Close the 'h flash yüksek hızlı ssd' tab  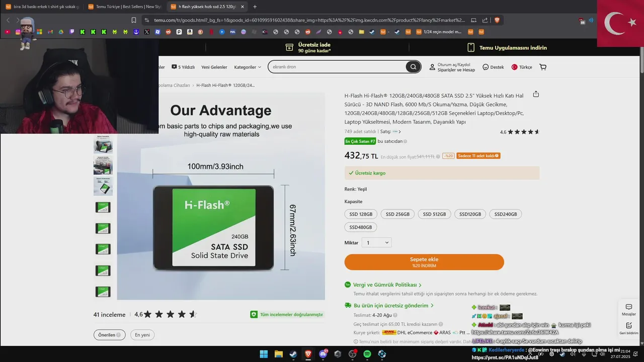[x=242, y=7]
